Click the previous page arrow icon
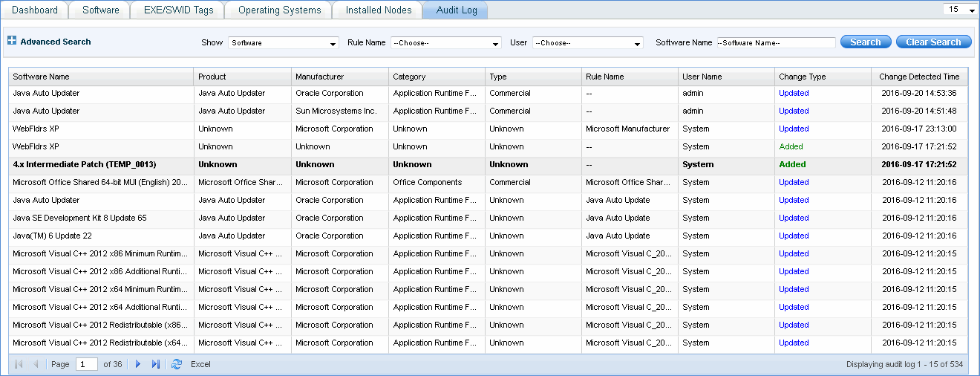The height and width of the screenshot is (376, 980). click(36, 364)
